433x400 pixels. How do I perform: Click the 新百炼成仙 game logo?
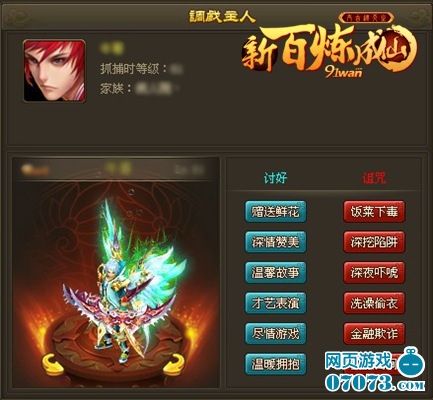[328, 48]
